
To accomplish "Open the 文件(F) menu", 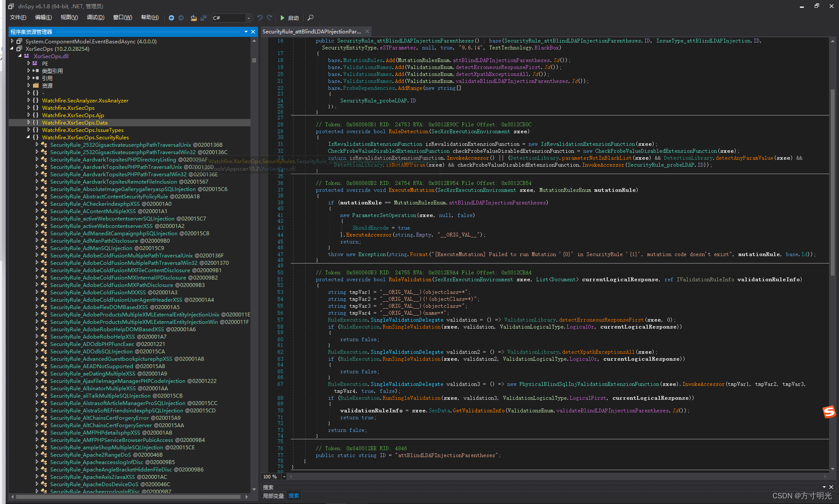I will 18,17.
